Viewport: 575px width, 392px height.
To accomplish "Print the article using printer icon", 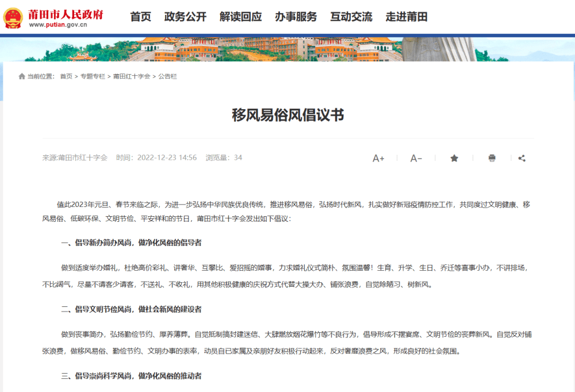I will 492,158.
